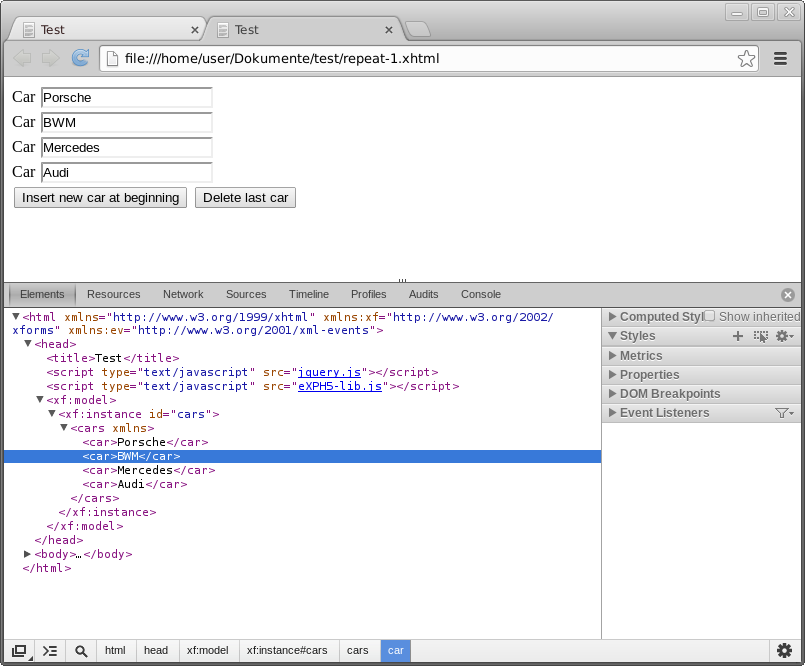The height and width of the screenshot is (666, 805).
Task: Close the first Test tab
Action: (x=195, y=30)
